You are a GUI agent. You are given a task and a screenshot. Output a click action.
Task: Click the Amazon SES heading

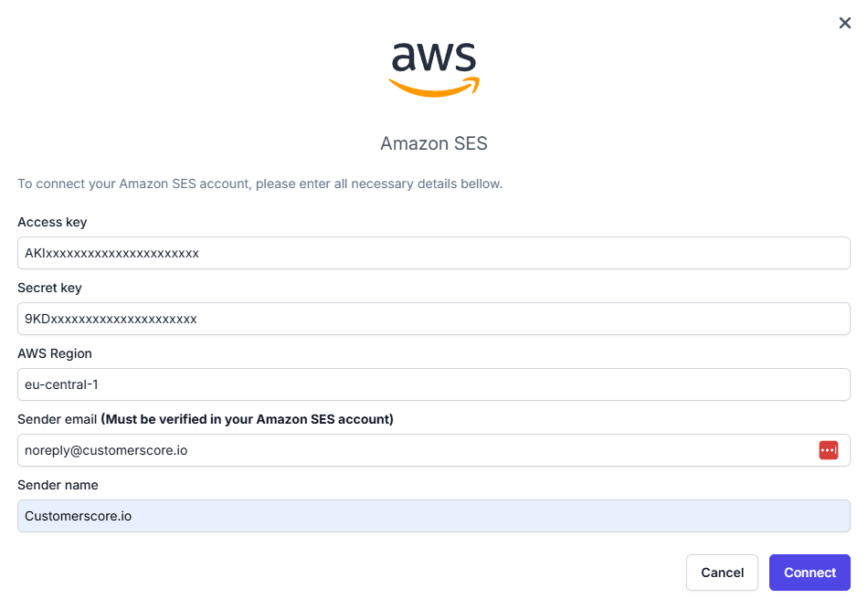pyautogui.click(x=434, y=143)
